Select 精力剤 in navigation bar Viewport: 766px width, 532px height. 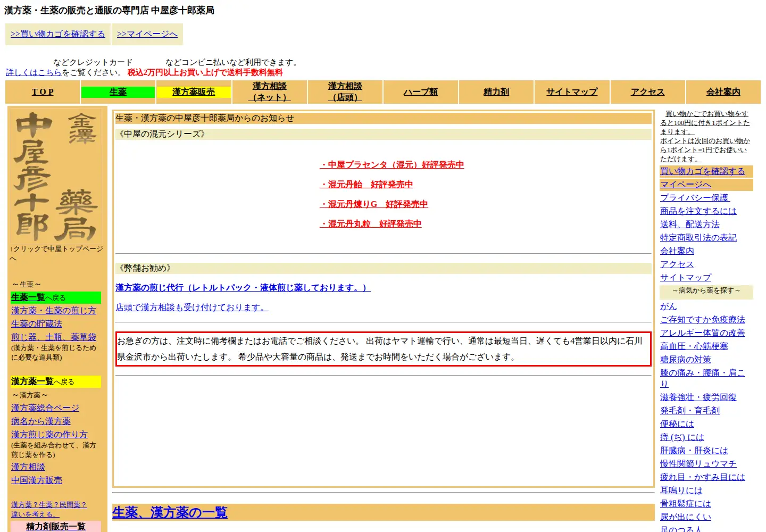tap(496, 92)
